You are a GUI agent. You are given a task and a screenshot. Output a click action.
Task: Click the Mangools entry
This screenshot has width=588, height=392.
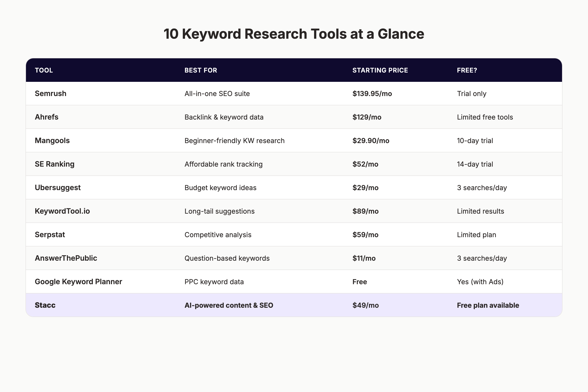[52, 140]
